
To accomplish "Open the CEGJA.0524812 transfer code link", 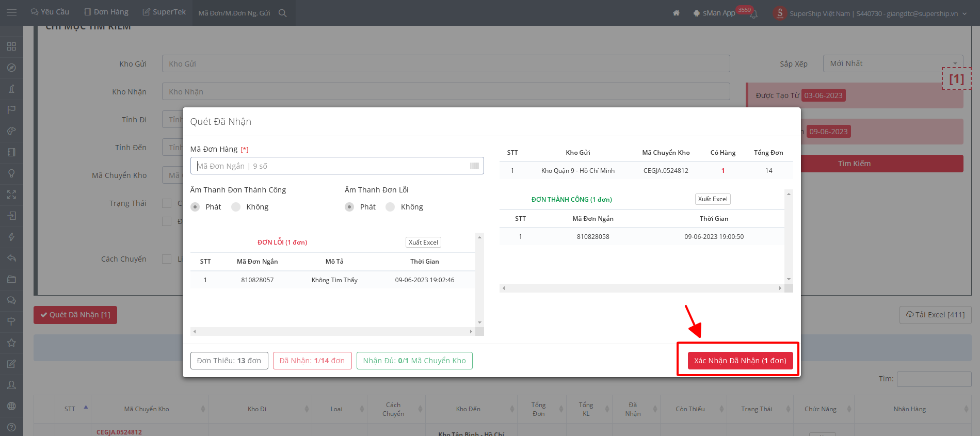I will [x=119, y=432].
